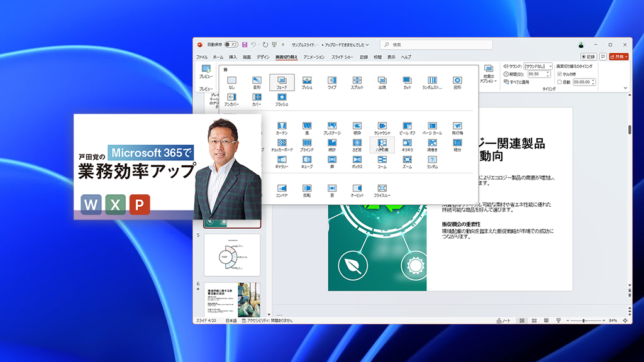Choose the 時計 (Clock) transition
The width and height of the screenshot is (644, 362).
(x=332, y=145)
